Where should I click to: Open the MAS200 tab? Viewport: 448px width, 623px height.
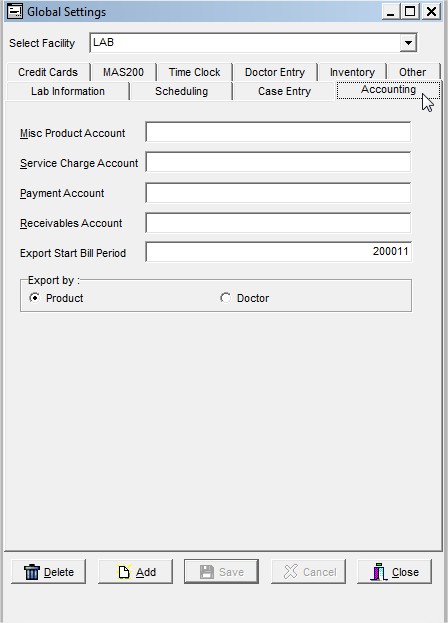(x=123, y=72)
